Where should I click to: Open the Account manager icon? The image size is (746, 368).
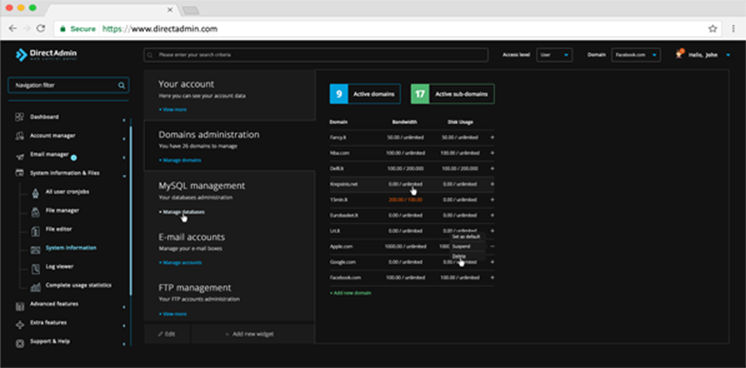(x=20, y=136)
